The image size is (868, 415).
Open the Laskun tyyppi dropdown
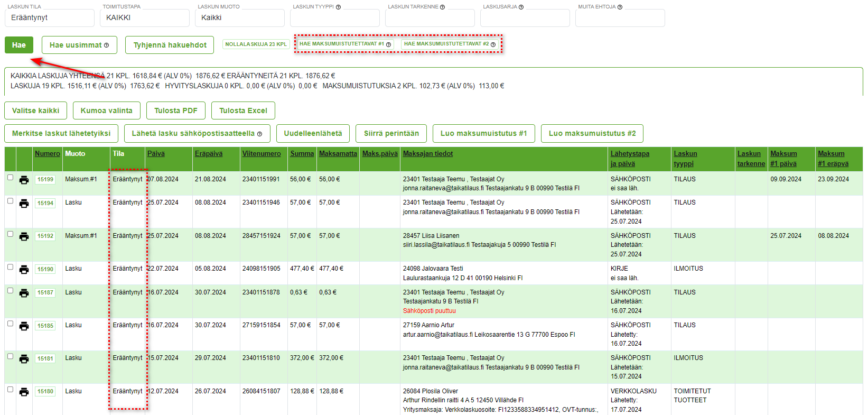[x=335, y=18]
